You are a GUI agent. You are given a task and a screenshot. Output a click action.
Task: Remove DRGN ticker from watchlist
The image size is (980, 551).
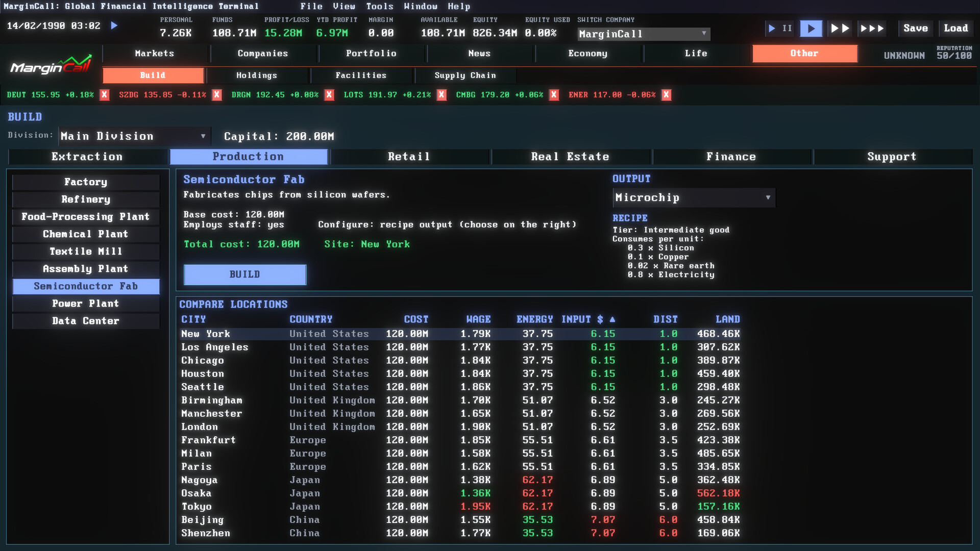click(x=329, y=95)
